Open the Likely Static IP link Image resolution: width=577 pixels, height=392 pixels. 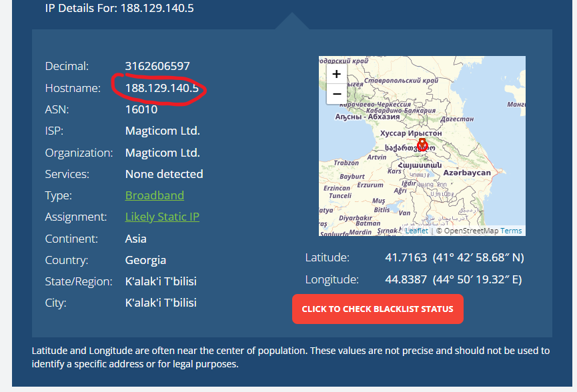click(162, 217)
